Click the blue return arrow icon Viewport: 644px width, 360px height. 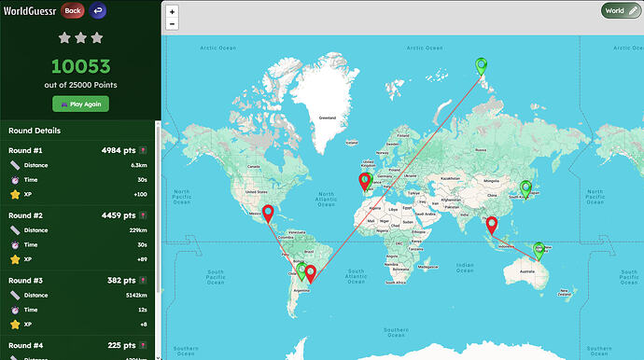(x=98, y=10)
